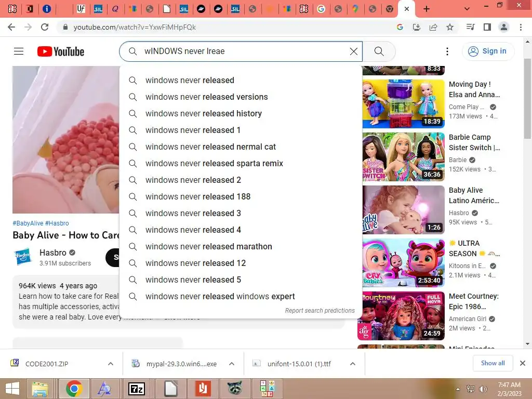Click Show all downloads
The width and height of the screenshot is (532, 399).
493,363
